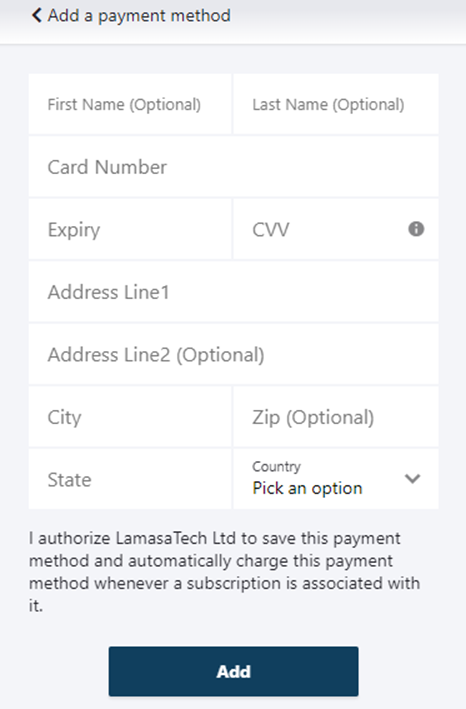This screenshot has height=709, width=466.
Task: Focus the First Name (Optional) field
Action: (130, 104)
